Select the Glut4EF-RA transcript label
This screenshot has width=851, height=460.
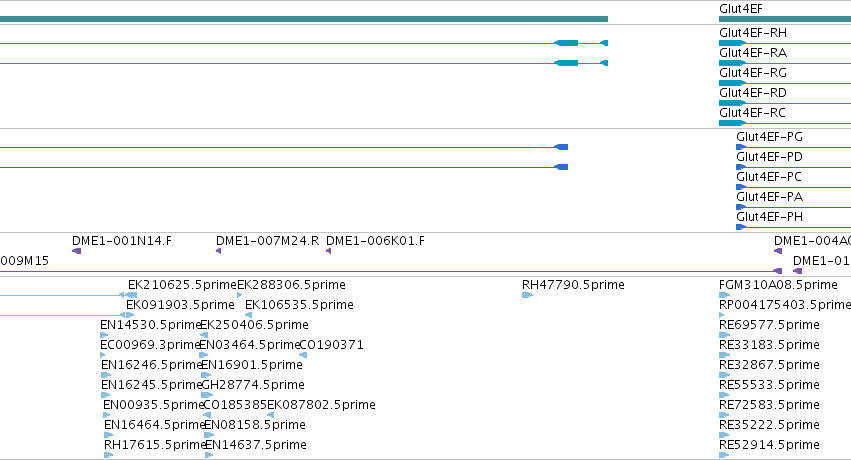click(x=753, y=53)
